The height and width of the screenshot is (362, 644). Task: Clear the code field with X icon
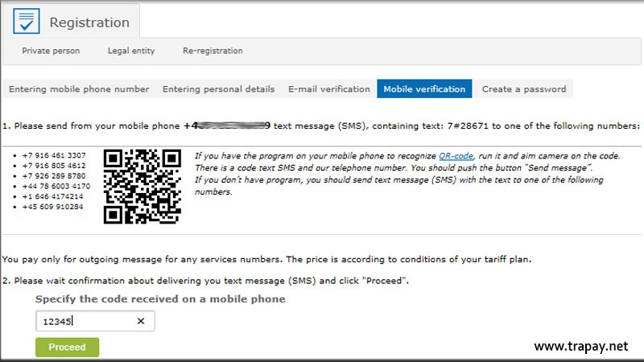141,321
